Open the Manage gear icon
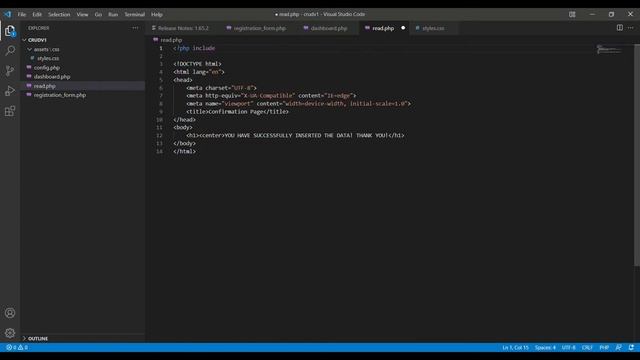This screenshot has width=640, height=360. click(x=10, y=333)
